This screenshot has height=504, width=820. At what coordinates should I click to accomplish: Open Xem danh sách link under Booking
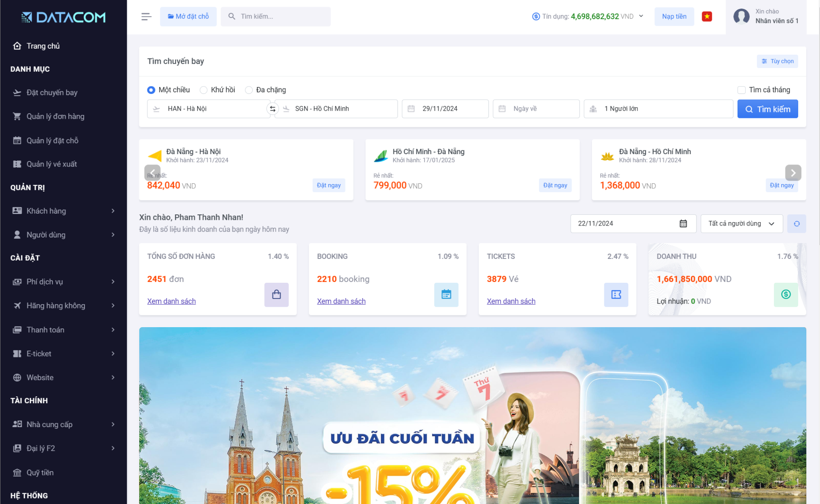(x=341, y=301)
